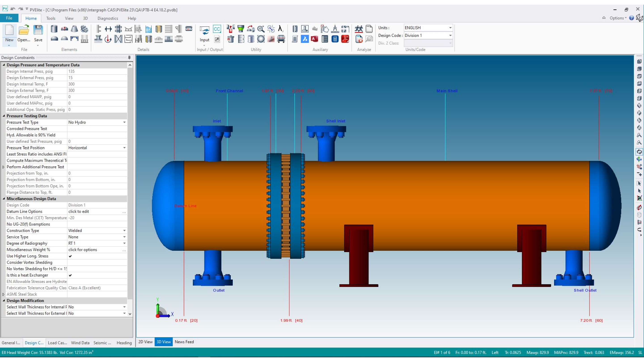644x362 pixels.
Task: Click the PDF export icon in Auxiliary
Action: [345, 39]
